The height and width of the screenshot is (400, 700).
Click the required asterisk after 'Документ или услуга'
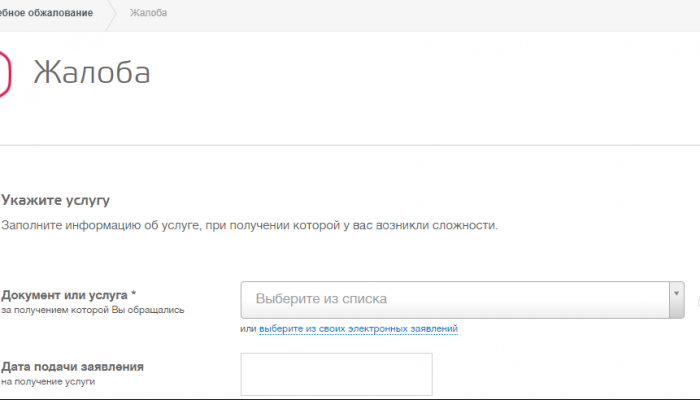coord(134,295)
